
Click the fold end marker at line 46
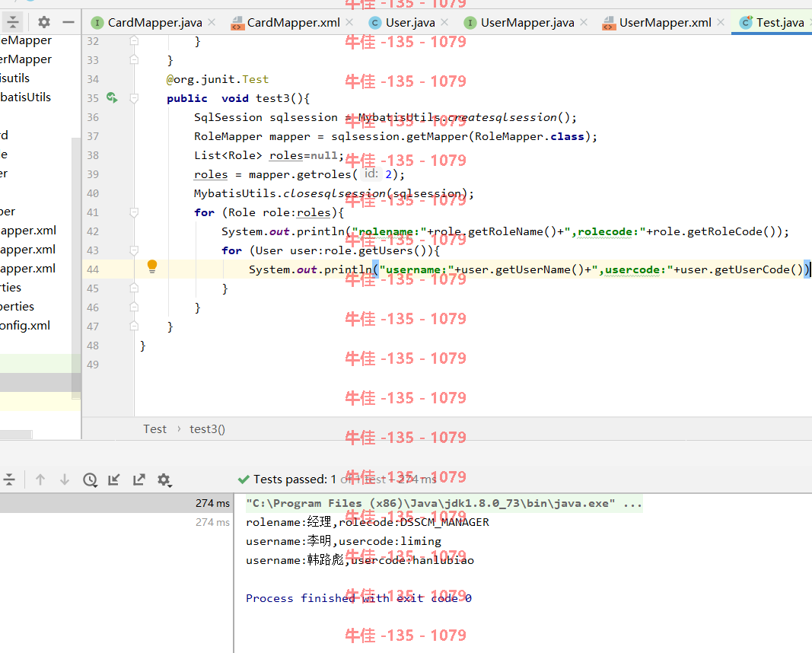click(134, 307)
